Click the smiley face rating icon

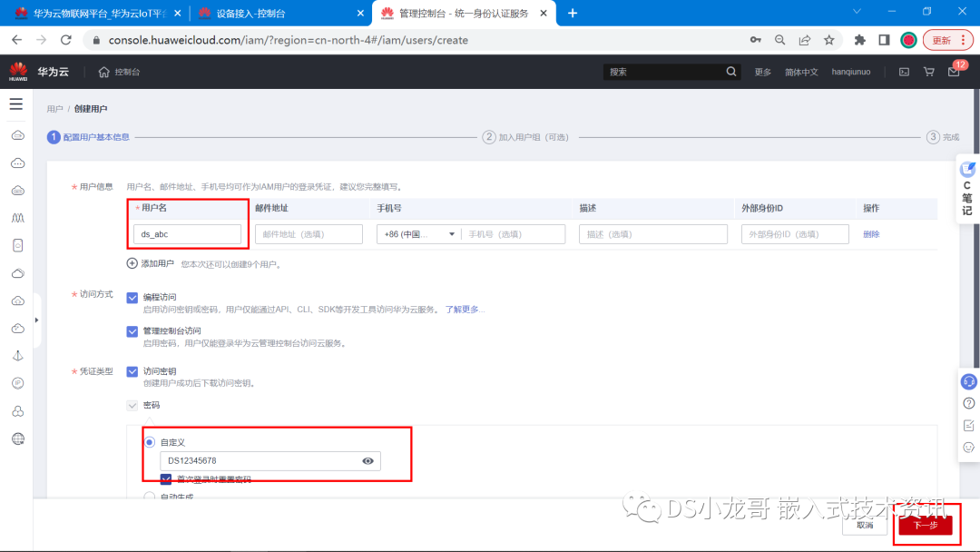pyautogui.click(x=969, y=447)
